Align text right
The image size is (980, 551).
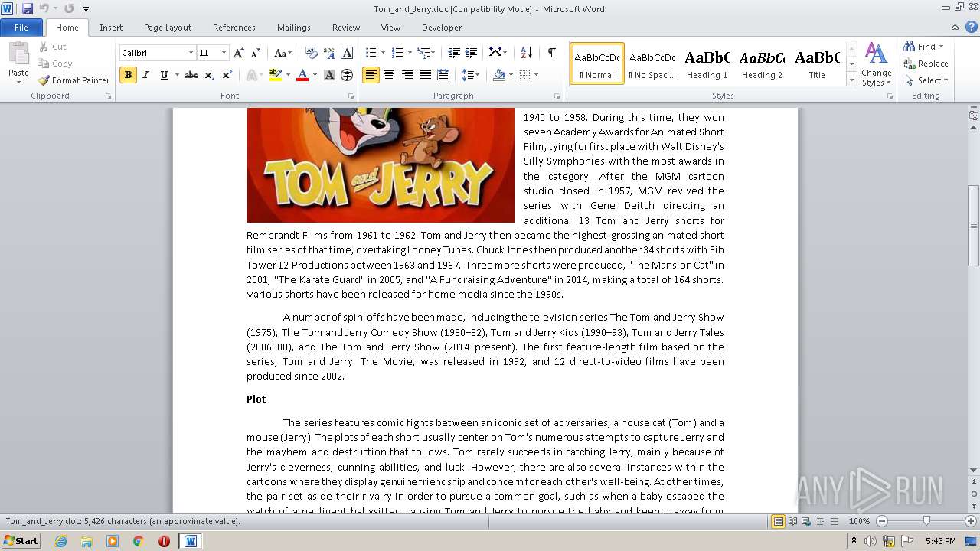(407, 75)
